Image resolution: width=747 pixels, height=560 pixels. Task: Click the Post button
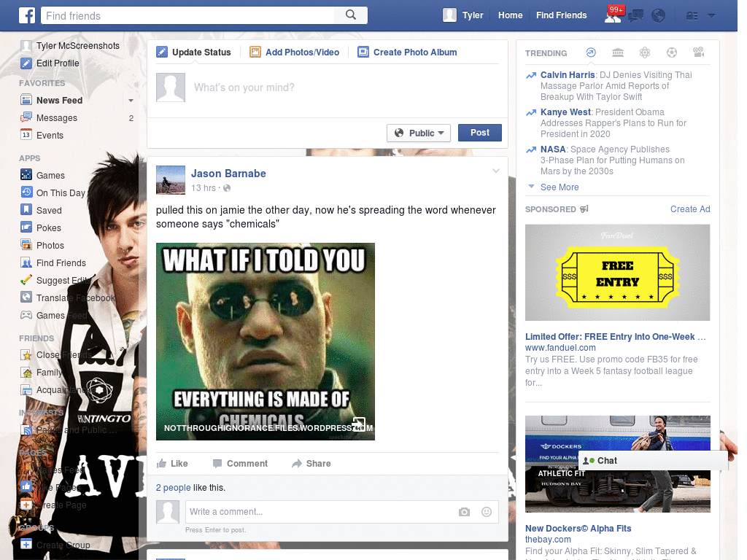(x=480, y=133)
